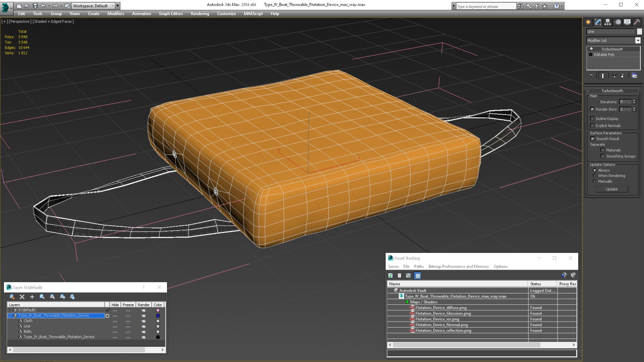
Task: Select the When Rendering update option
Action: (595, 176)
